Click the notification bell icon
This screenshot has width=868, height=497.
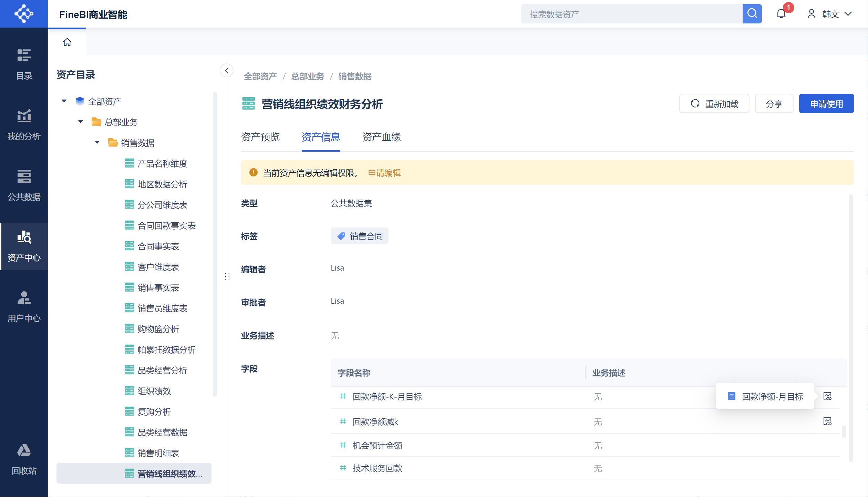[781, 14]
